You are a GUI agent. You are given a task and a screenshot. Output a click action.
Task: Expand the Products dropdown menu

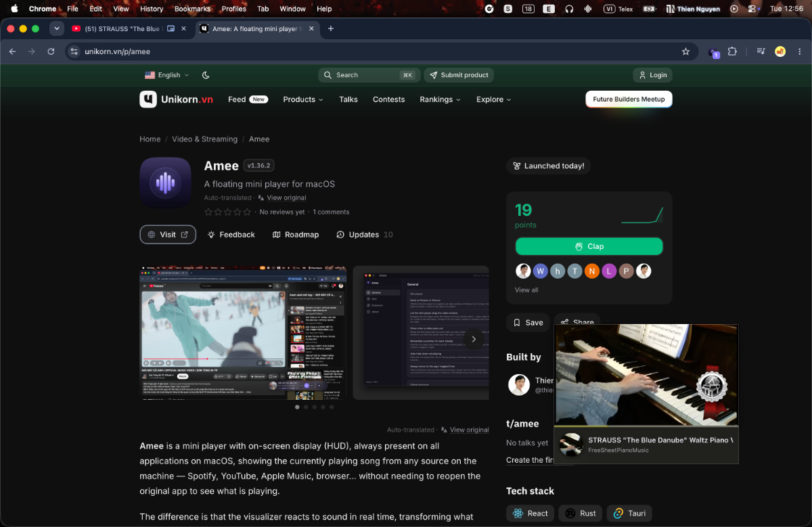coord(303,99)
